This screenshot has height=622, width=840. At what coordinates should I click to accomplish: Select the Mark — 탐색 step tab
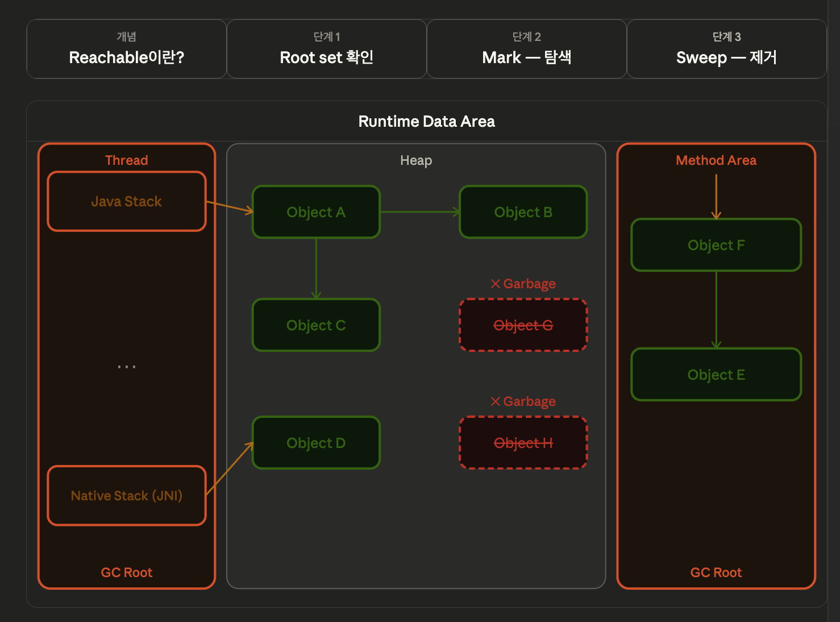coord(527,49)
